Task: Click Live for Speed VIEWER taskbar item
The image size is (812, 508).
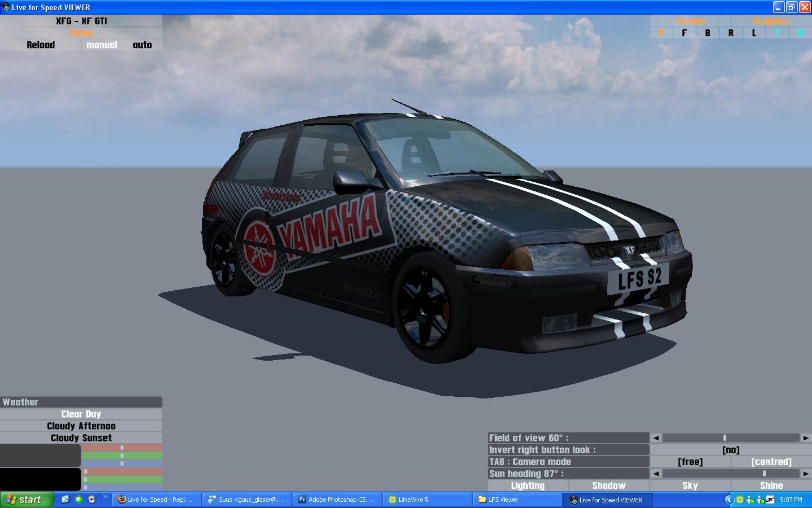Action: coord(608,500)
